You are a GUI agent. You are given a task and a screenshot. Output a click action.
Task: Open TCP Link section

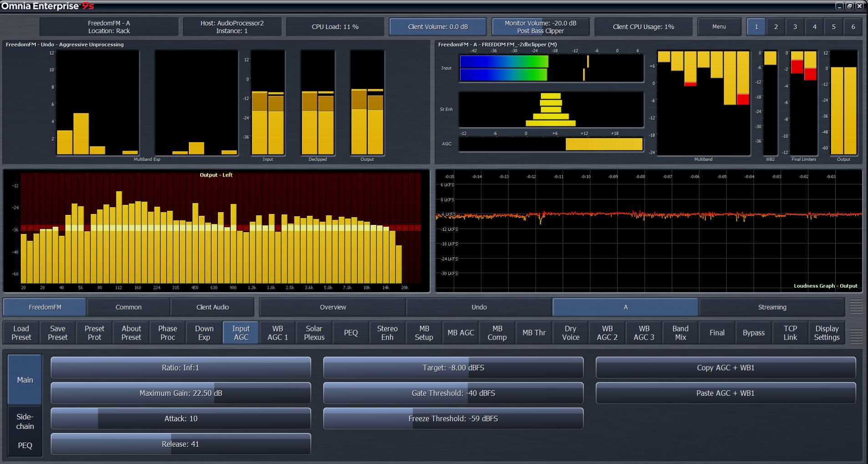click(790, 333)
